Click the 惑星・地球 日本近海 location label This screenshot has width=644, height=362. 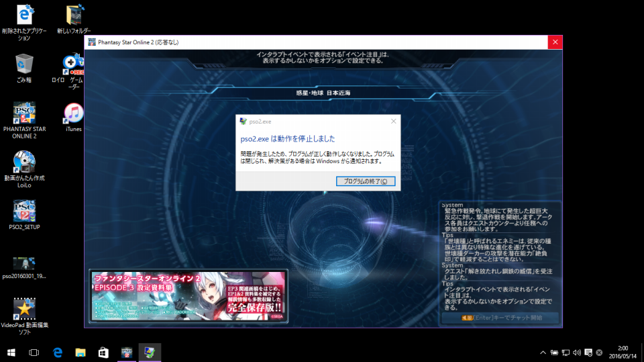(323, 93)
